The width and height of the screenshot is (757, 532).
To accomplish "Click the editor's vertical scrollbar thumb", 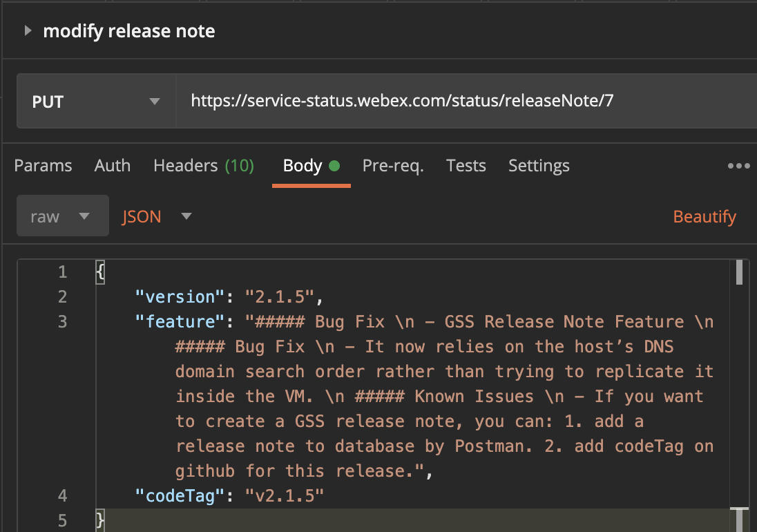I will point(739,272).
